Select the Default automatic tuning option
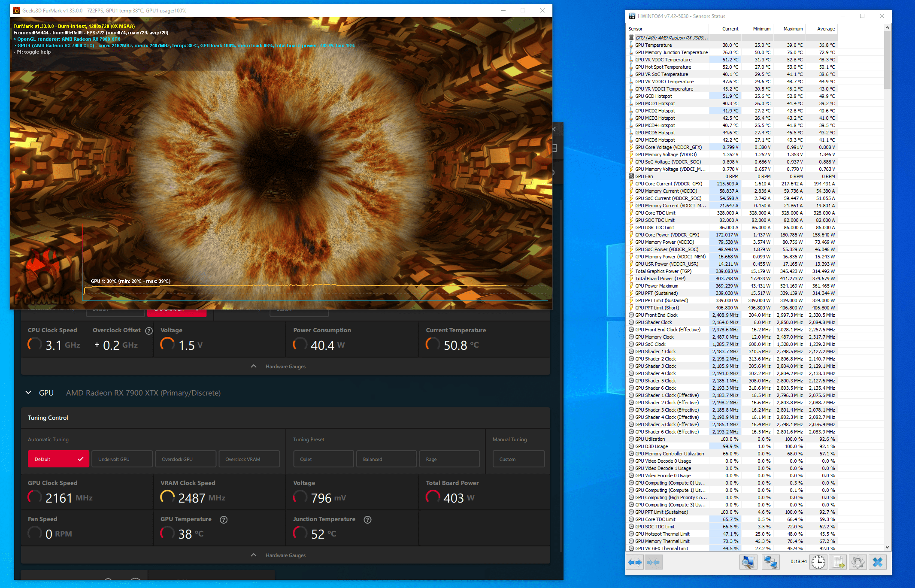915x588 pixels. tap(58, 459)
